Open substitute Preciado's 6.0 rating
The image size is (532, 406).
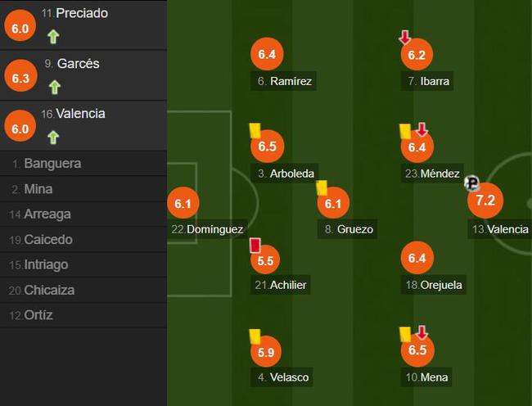(x=20, y=25)
